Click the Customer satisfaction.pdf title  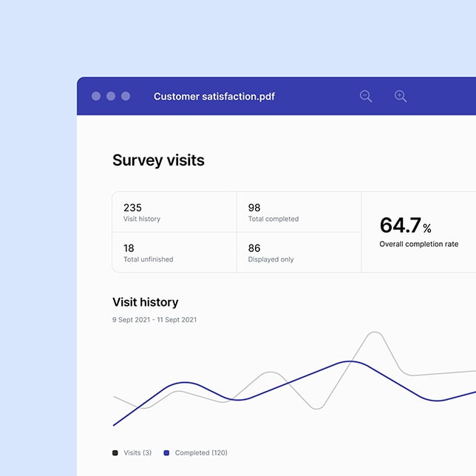click(214, 96)
